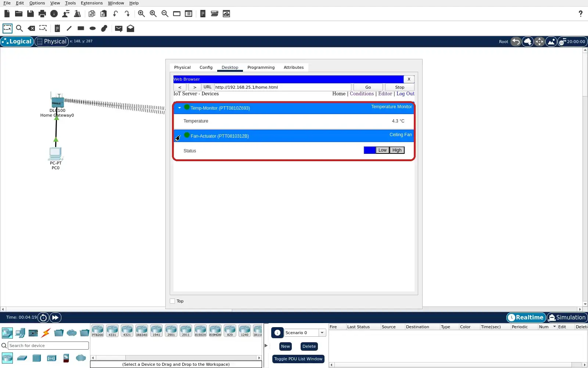Click the Zoom Out magnifier icon
This screenshot has width=588, height=368.
165,14
